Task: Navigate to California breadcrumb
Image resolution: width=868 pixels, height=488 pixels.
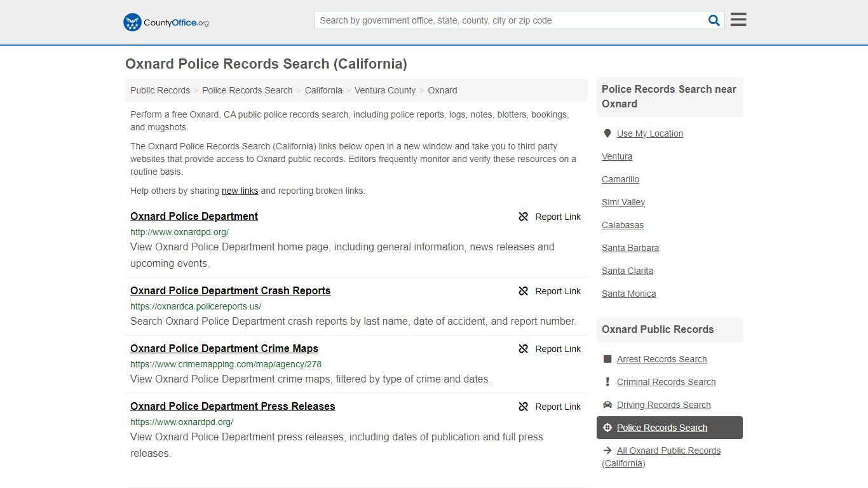Action: coord(323,90)
